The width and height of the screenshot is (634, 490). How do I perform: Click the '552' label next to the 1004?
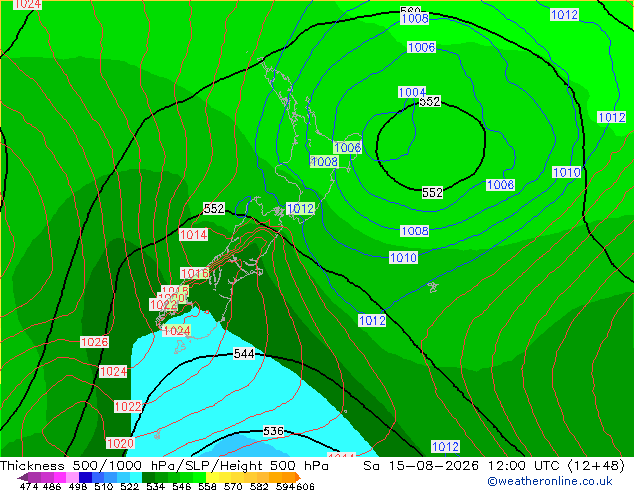click(430, 101)
